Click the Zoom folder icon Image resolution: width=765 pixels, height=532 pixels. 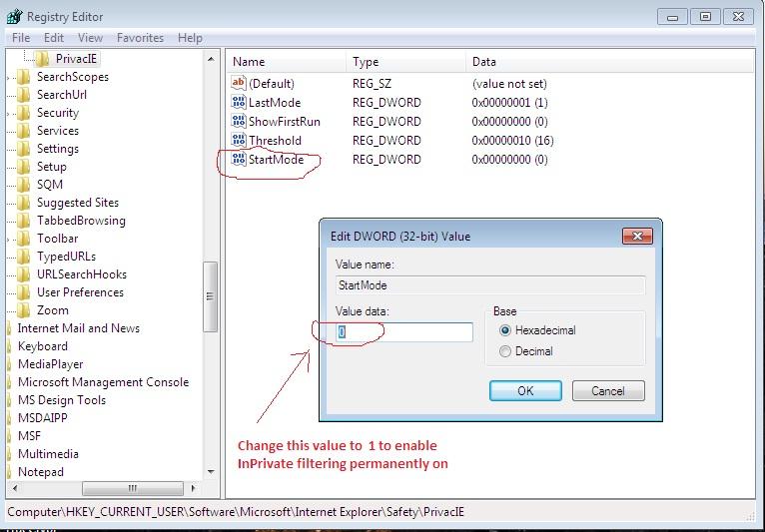point(23,310)
